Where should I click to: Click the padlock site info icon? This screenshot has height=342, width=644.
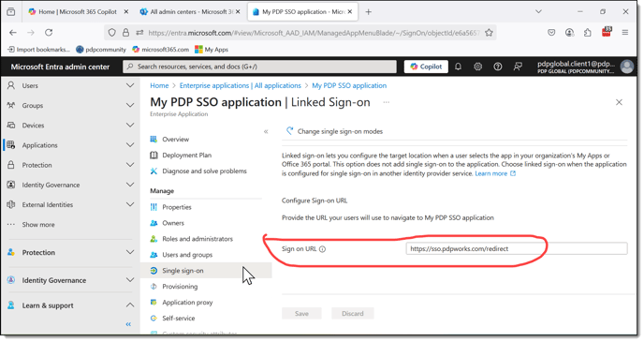click(x=125, y=33)
